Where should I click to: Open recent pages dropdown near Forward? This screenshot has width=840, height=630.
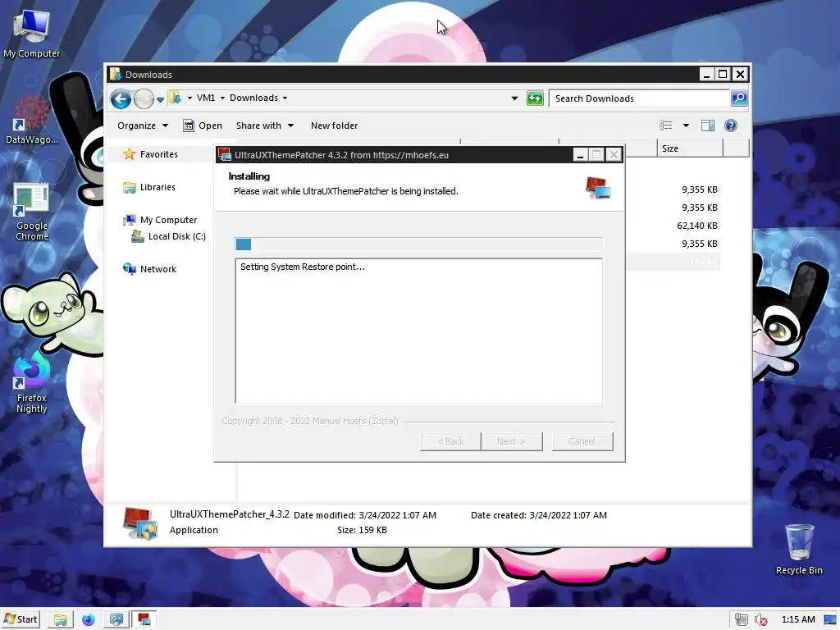160,99
